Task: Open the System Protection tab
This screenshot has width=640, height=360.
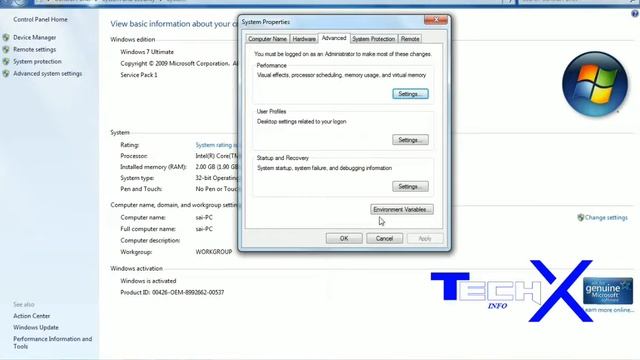Action: 373,39
